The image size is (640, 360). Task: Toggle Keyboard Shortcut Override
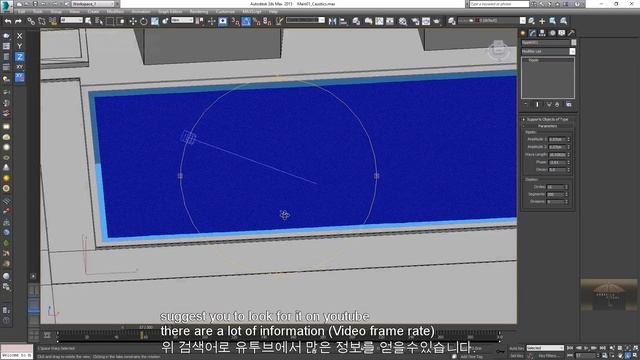222,21
